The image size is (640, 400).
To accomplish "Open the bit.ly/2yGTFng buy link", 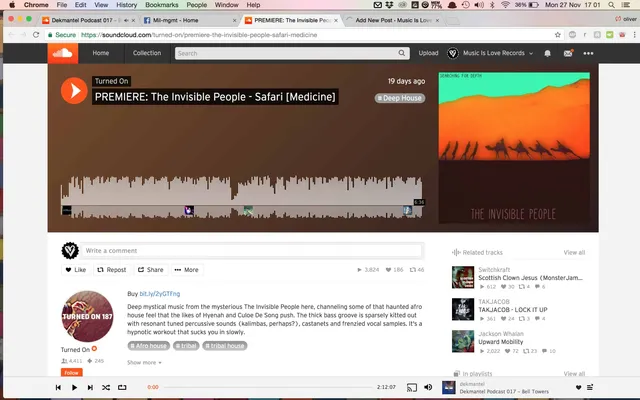I will [x=160, y=294].
